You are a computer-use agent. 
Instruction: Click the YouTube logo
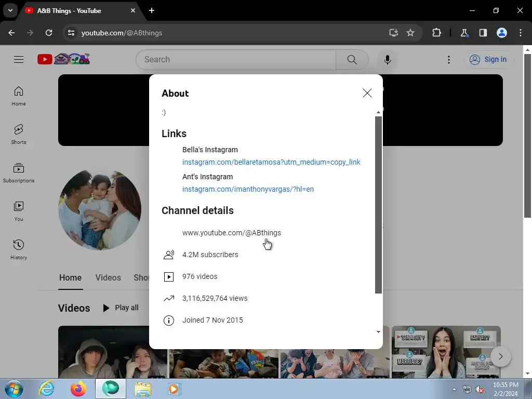pos(64,59)
